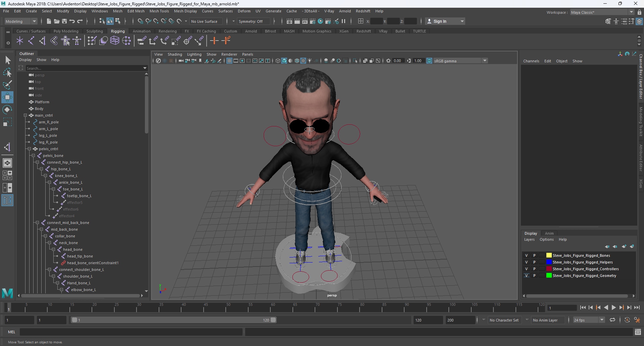Open the Maya Classic workspace dropdown
644x346 pixels.
pos(602,12)
